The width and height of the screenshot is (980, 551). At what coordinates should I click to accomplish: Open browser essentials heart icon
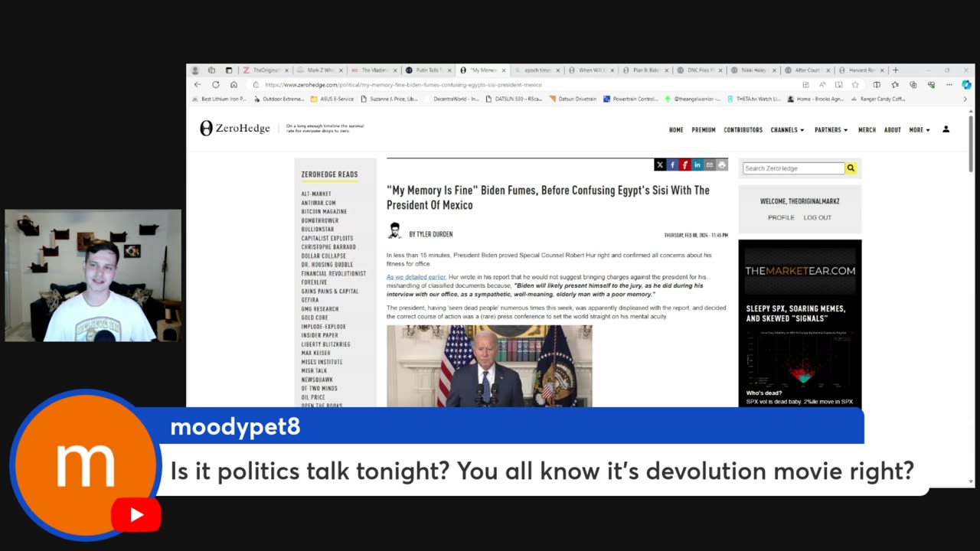[x=932, y=85]
